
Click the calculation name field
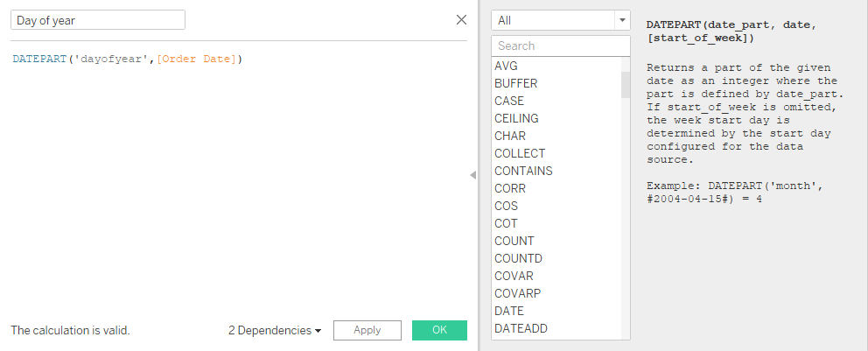[97, 20]
